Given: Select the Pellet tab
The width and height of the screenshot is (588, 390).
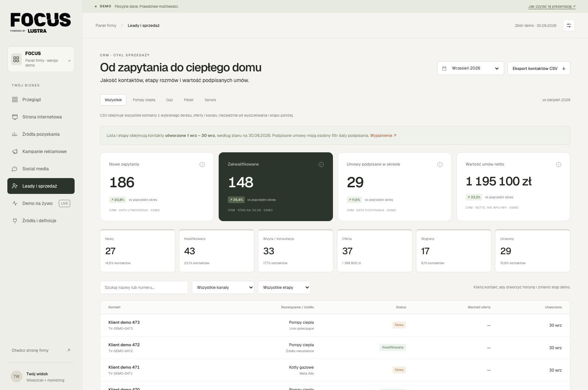Looking at the screenshot, I should 189,100.
